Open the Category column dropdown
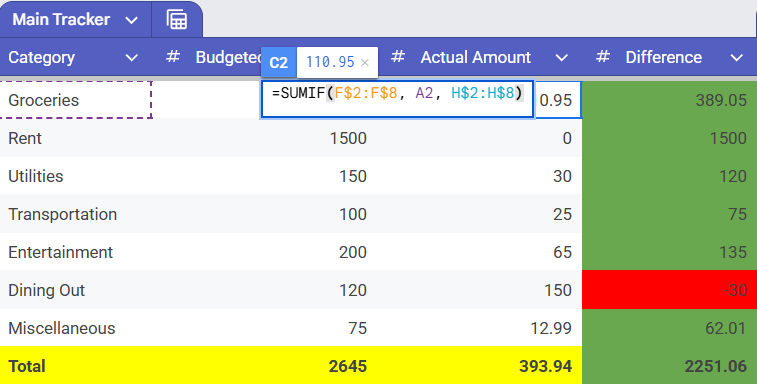 pyautogui.click(x=131, y=57)
